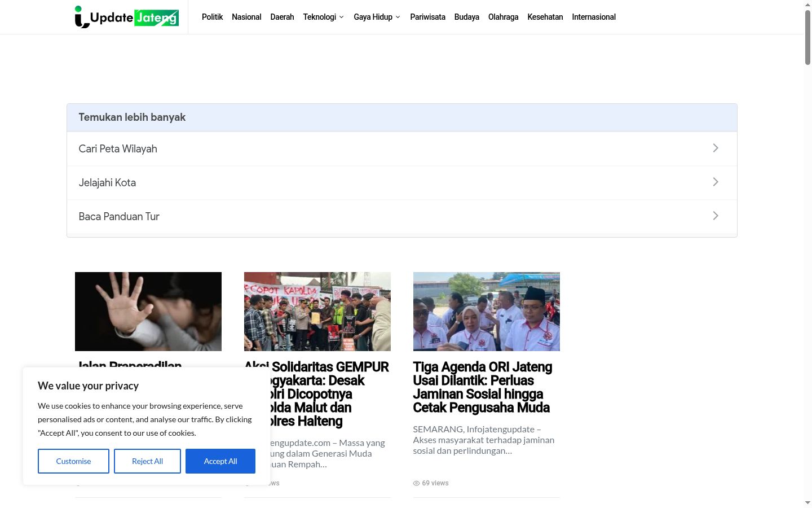The height and width of the screenshot is (508, 812).
Task: Open the Daerah section
Action: tap(282, 17)
